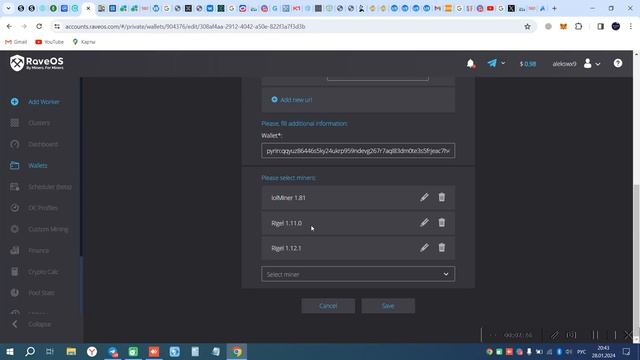
Task: Open the YouTube bookmark
Action: (x=49, y=42)
